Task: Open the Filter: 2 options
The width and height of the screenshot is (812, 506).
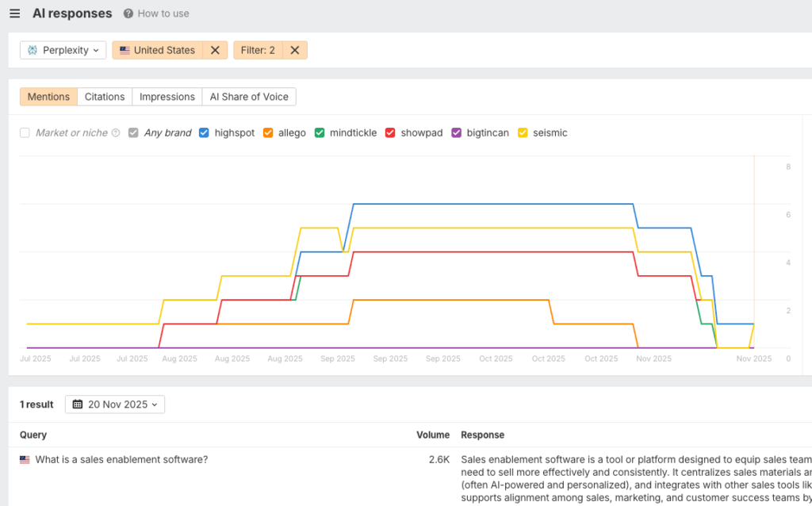Action: click(258, 50)
